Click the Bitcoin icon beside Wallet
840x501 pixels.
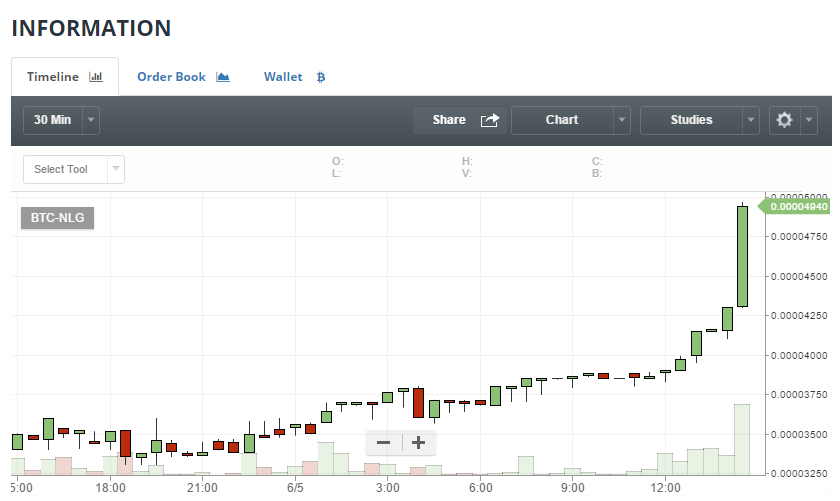321,77
